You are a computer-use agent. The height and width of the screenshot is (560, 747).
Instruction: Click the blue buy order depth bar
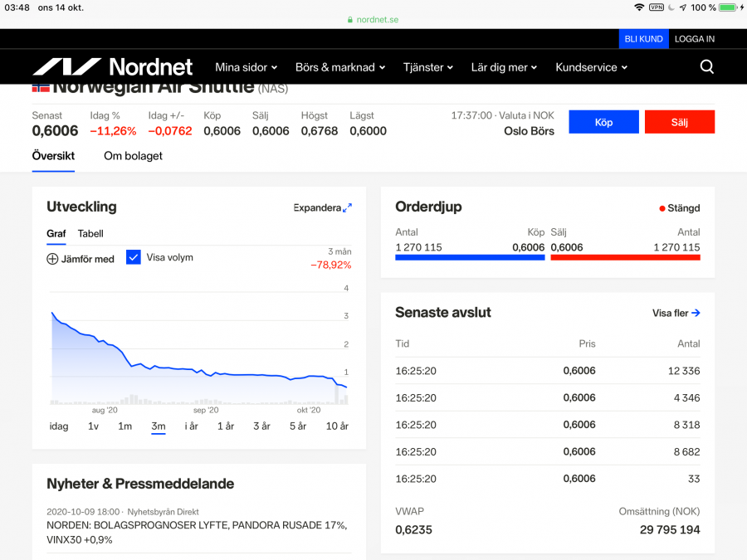click(x=470, y=258)
